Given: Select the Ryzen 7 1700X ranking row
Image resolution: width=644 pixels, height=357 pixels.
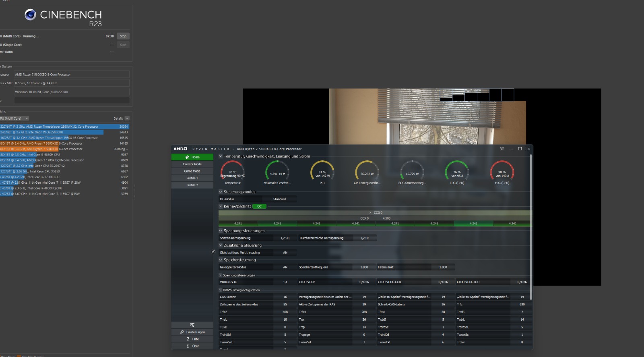Looking at the screenshot, I should point(64,160).
